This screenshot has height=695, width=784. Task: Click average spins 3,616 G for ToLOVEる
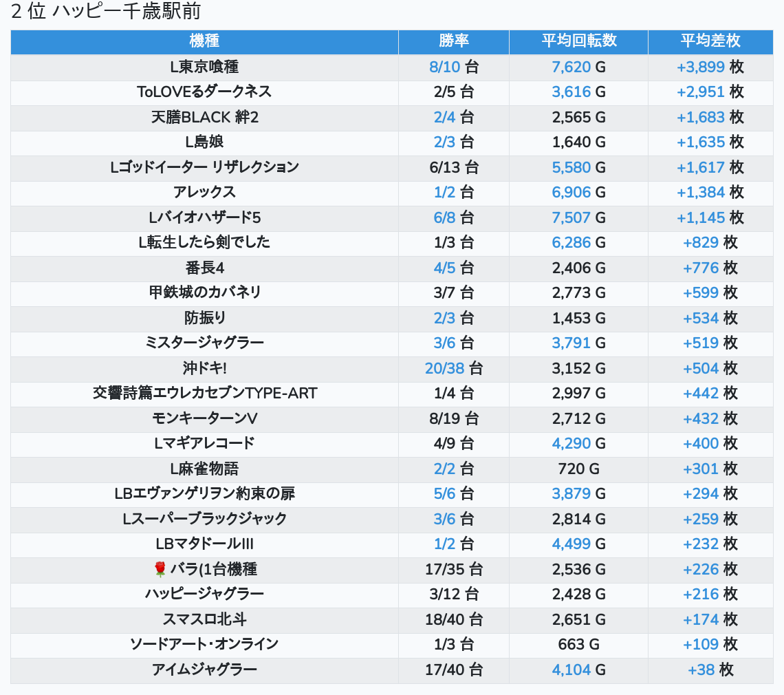point(578,92)
